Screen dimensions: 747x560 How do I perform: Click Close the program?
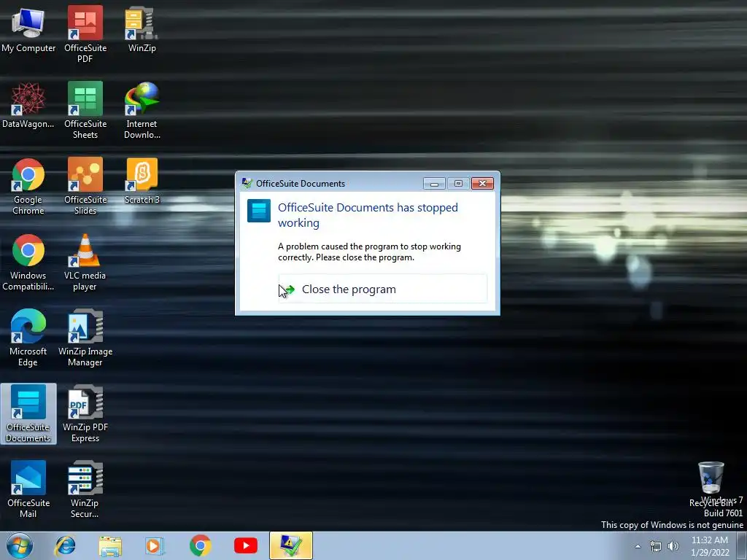[x=382, y=289]
